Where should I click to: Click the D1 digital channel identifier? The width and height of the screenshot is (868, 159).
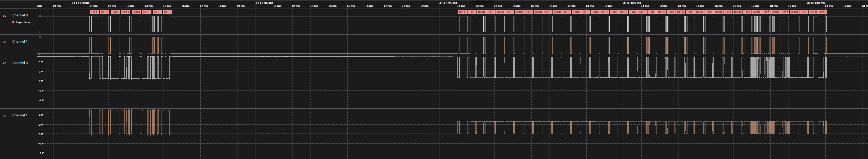pyautogui.click(x=5, y=42)
